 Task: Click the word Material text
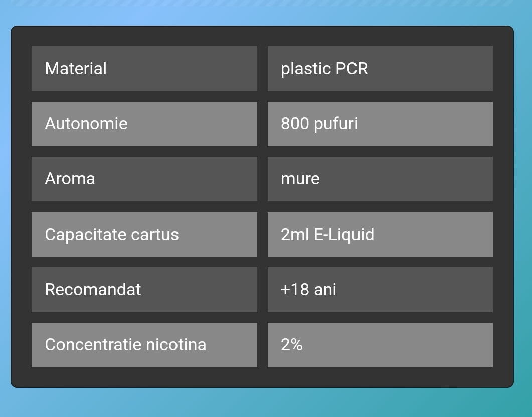click(76, 69)
